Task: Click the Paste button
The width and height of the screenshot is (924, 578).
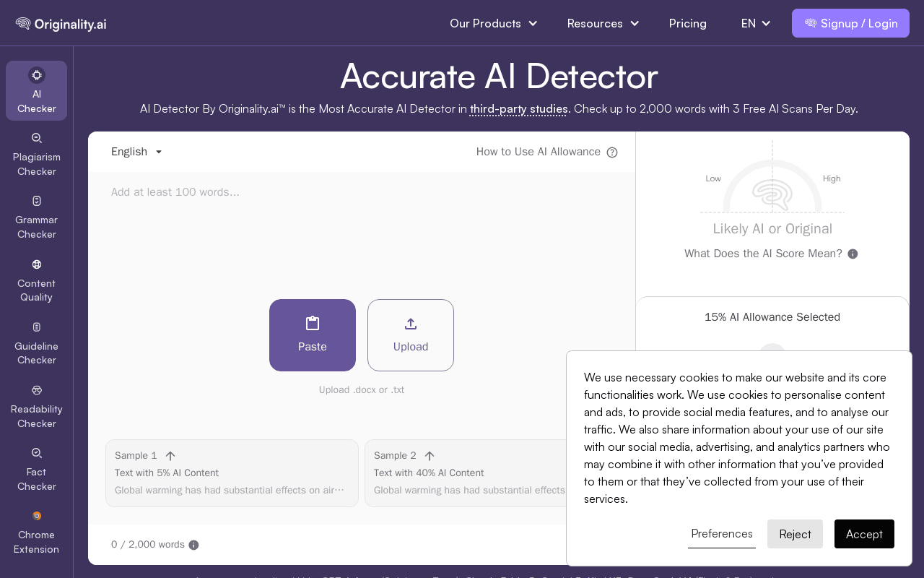Action: [x=313, y=335]
